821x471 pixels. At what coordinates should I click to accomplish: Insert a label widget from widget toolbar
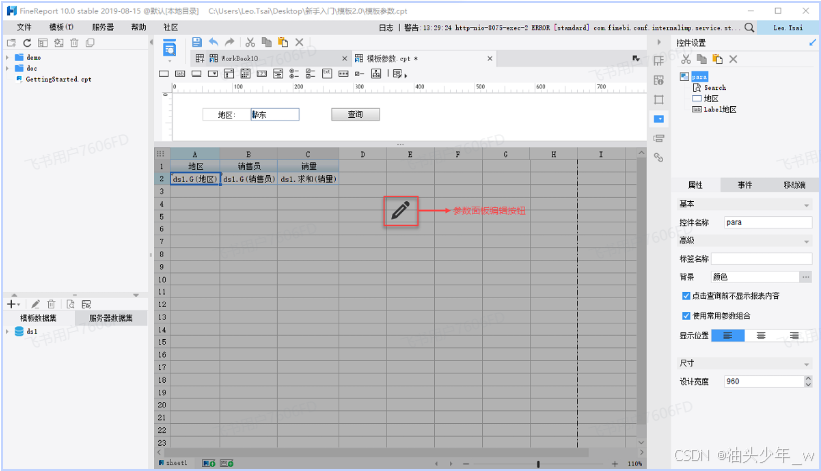(180, 74)
